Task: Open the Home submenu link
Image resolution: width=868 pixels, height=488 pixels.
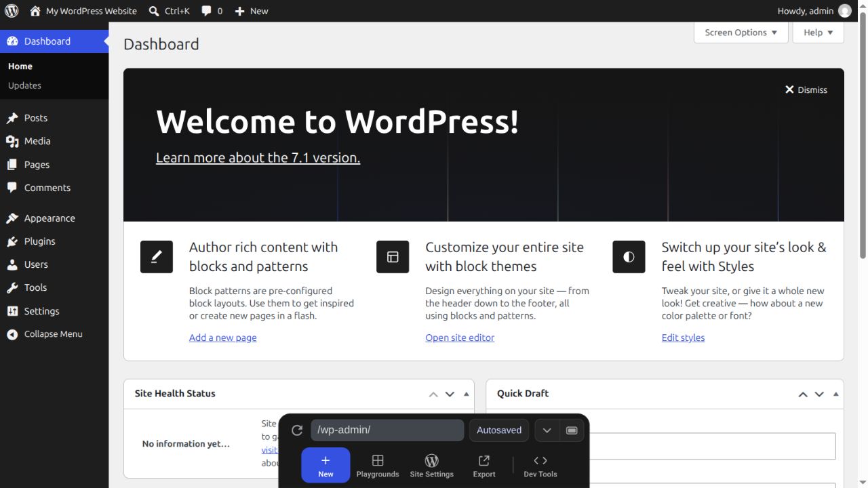Action: [20, 66]
